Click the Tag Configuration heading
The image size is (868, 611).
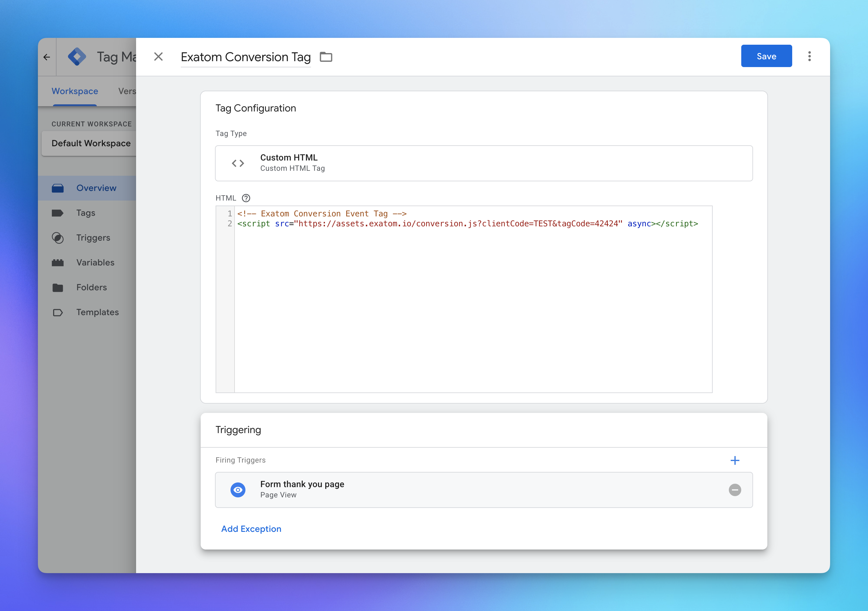click(x=256, y=108)
